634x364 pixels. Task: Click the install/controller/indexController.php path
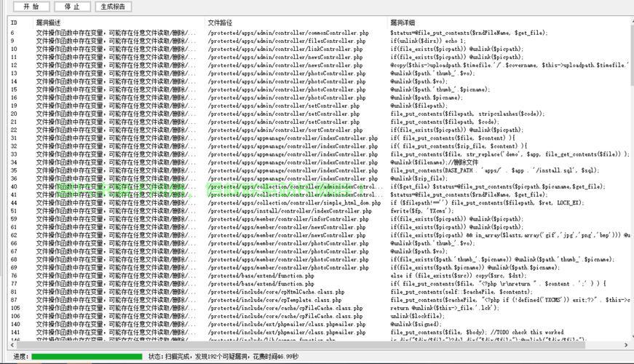click(x=290, y=210)
